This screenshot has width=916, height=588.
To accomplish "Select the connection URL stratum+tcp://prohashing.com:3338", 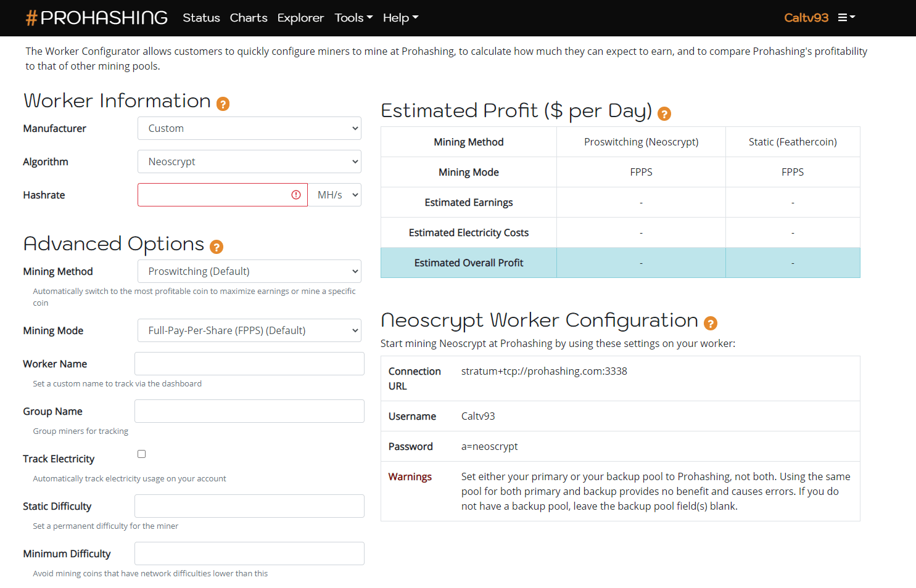I will click(x=544, y=371).
